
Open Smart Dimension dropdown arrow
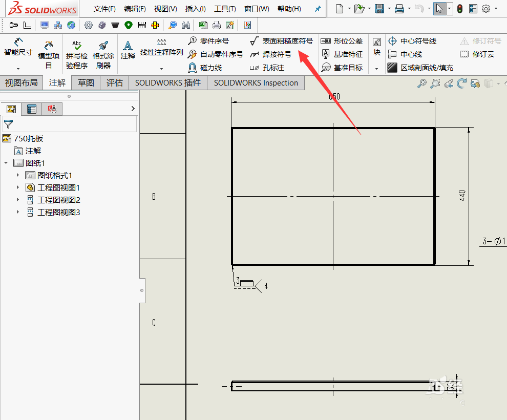[18, 69]
